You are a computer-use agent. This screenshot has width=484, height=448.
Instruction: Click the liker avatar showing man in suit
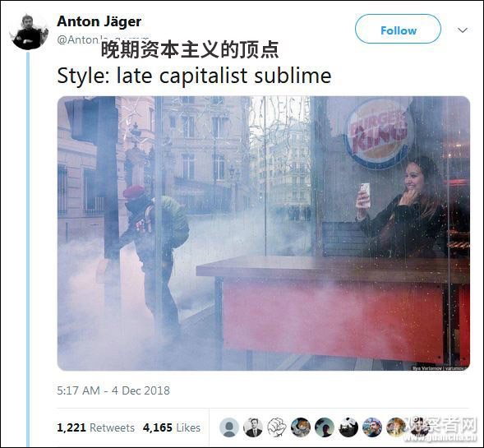pos(253,427)
